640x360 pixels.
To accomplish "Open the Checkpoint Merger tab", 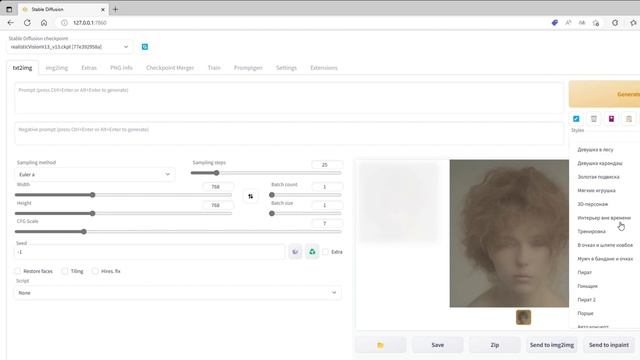I will coord(170,68).
